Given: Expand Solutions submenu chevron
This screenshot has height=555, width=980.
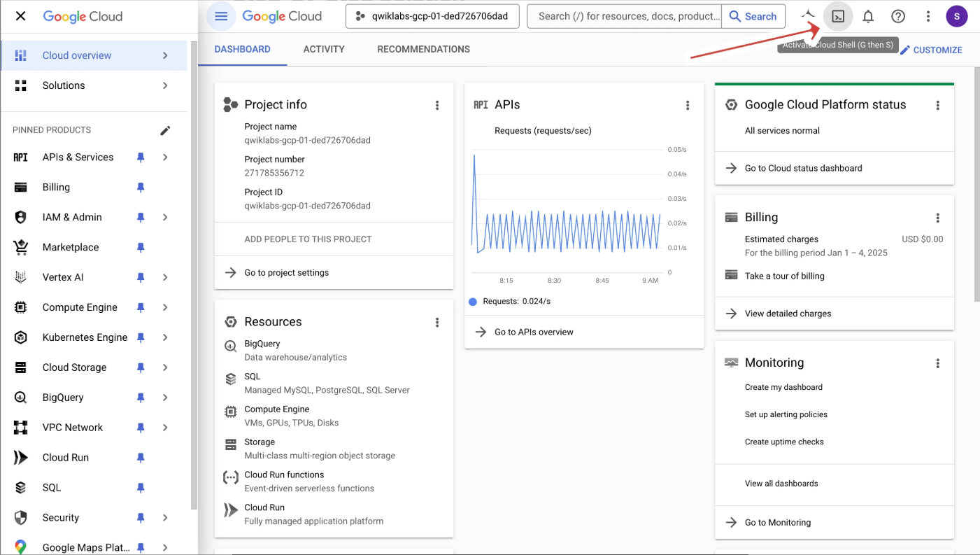Looking at the screenshot, I should 165,85.
